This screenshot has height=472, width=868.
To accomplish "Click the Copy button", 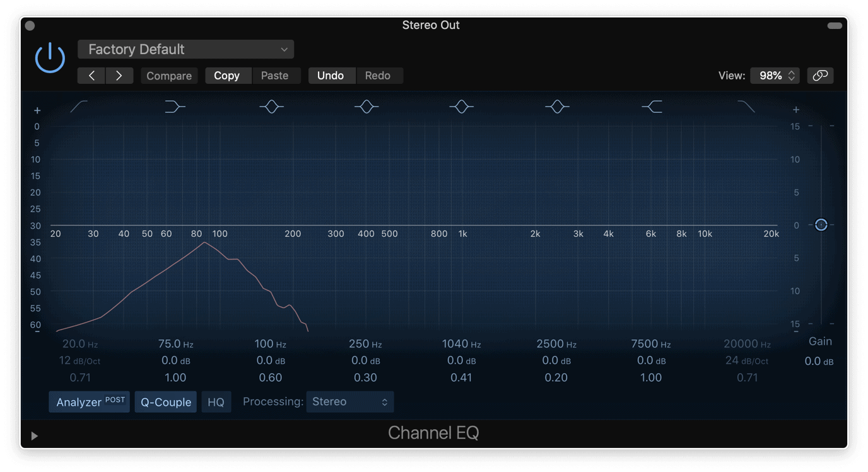I will pos(228,75).
